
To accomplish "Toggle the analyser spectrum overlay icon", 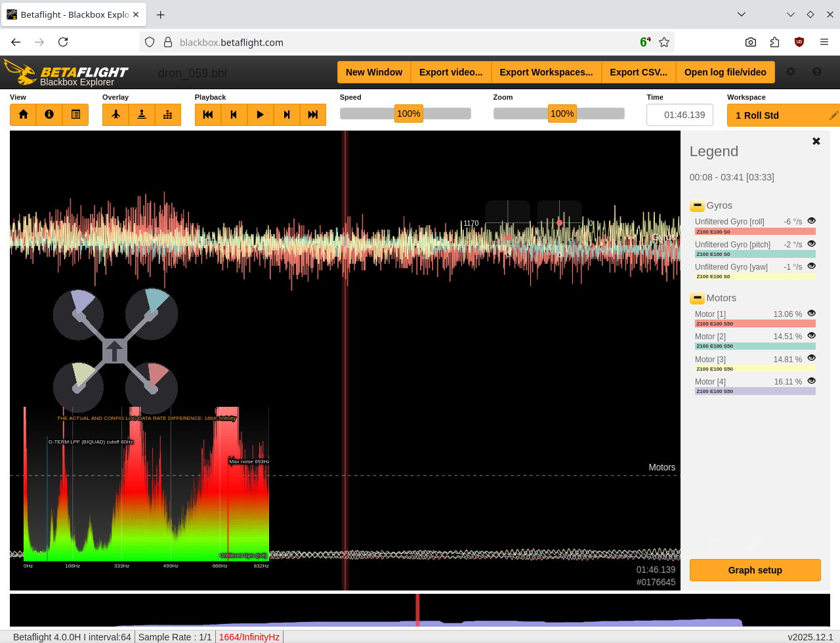I will point(168,115).
